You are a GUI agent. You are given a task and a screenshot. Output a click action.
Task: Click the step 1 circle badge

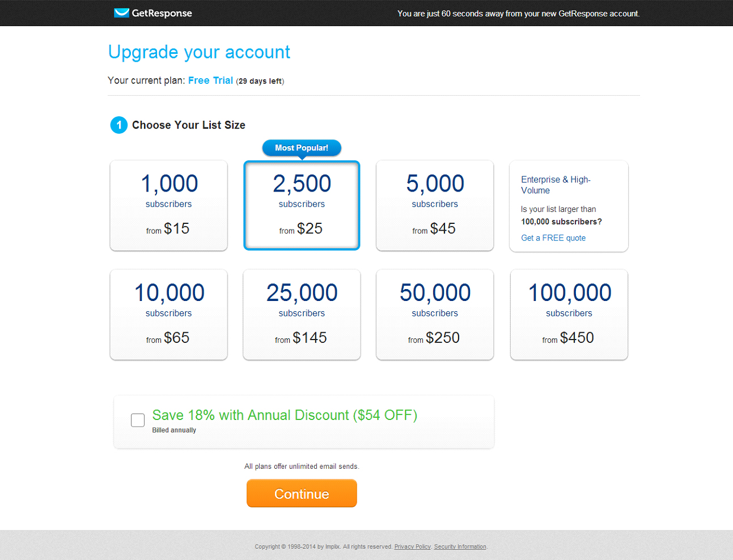tap(119, 125)
